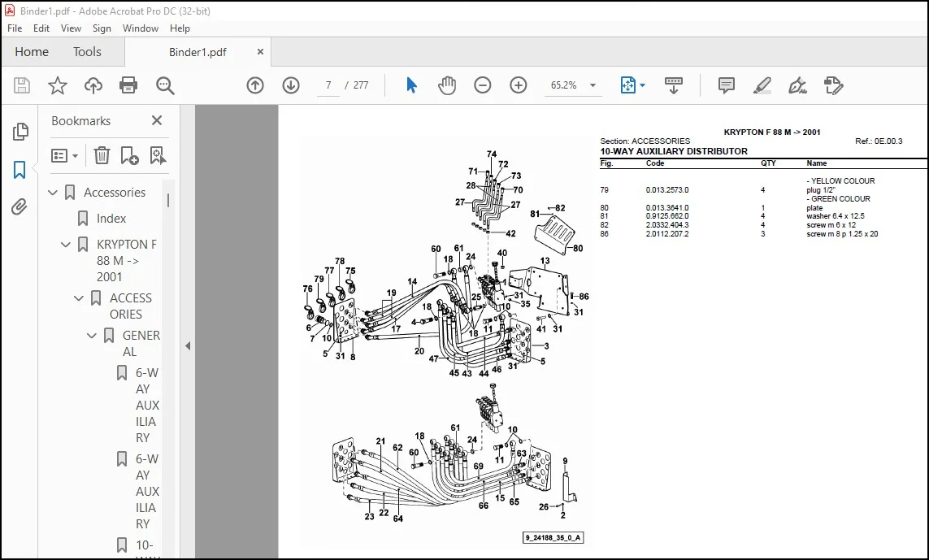The height and width of the screenshot is (560, 929).
Task: Open the second 6-WAY AUXILIARY bookmark
Action: coord(147,491)
